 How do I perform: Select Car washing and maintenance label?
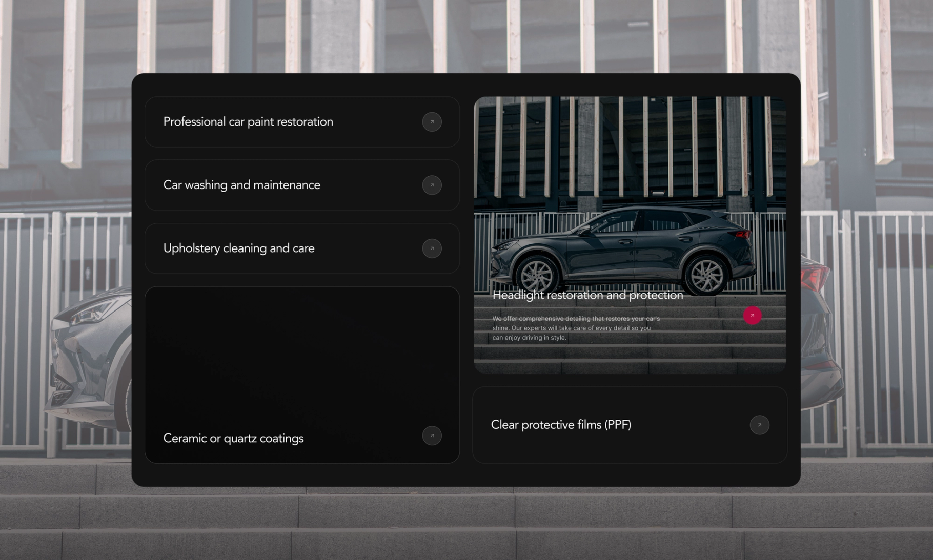[x=241, y=185]
